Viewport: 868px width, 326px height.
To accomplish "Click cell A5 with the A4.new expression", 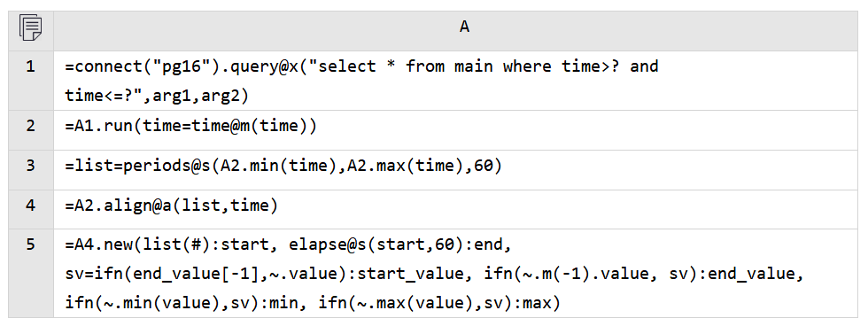I will [455, 274].
